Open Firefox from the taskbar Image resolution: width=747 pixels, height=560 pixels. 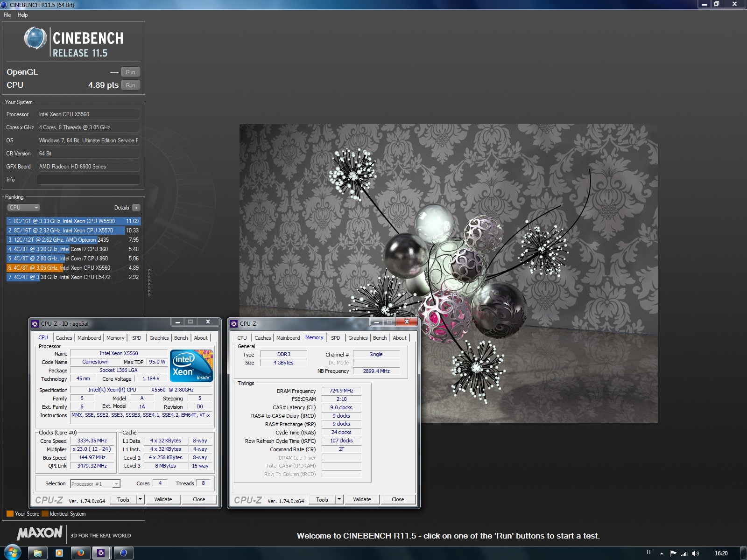tap(81, 553)
